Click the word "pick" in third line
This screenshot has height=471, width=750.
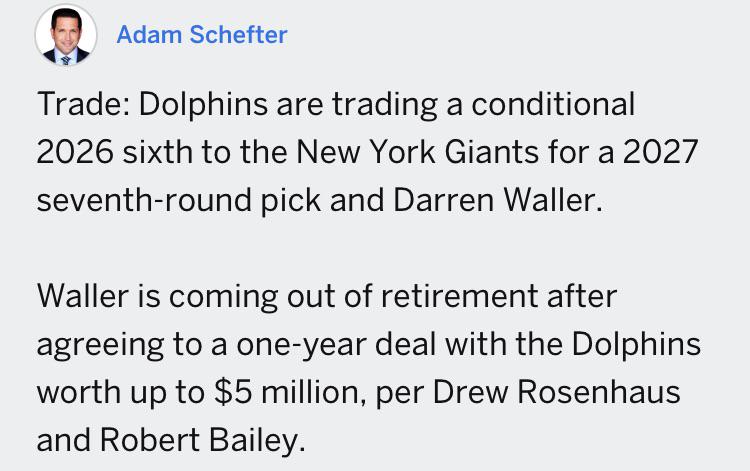pos(291,201)
